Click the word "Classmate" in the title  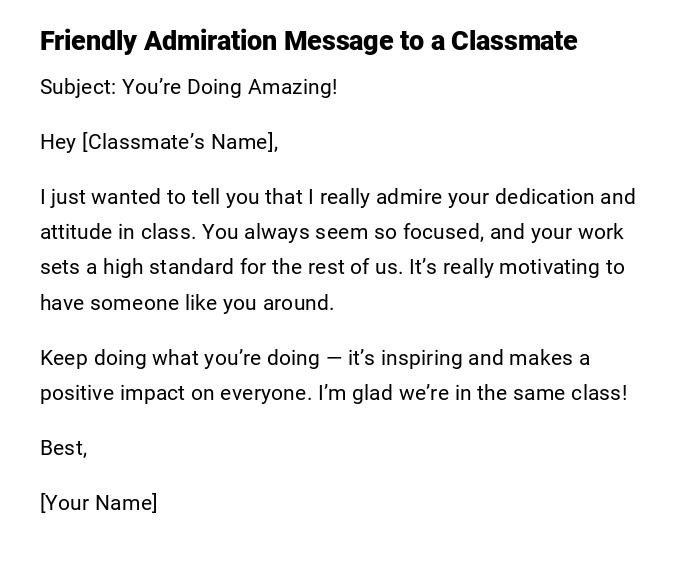click(513, 41)
